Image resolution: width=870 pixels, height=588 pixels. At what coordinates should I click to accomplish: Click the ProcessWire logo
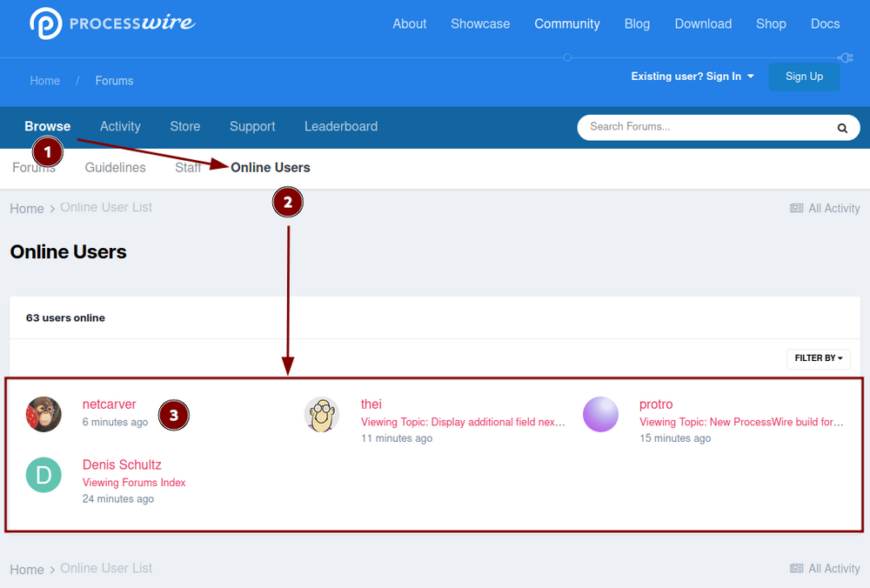[x=111, y=23]
